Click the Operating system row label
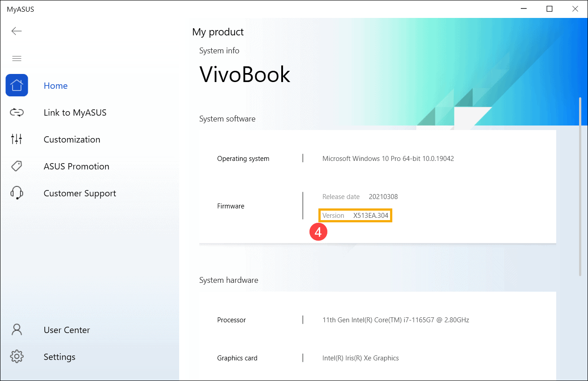 point(243,159)
